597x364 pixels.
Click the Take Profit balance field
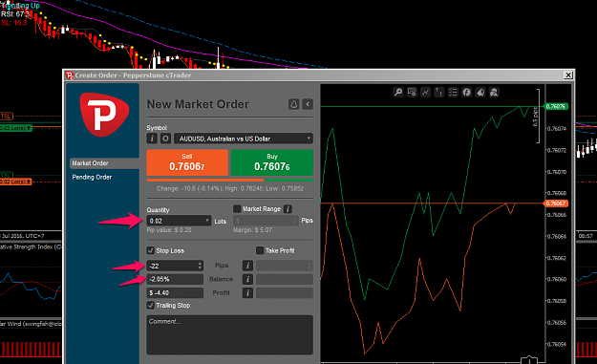point(285,279)
